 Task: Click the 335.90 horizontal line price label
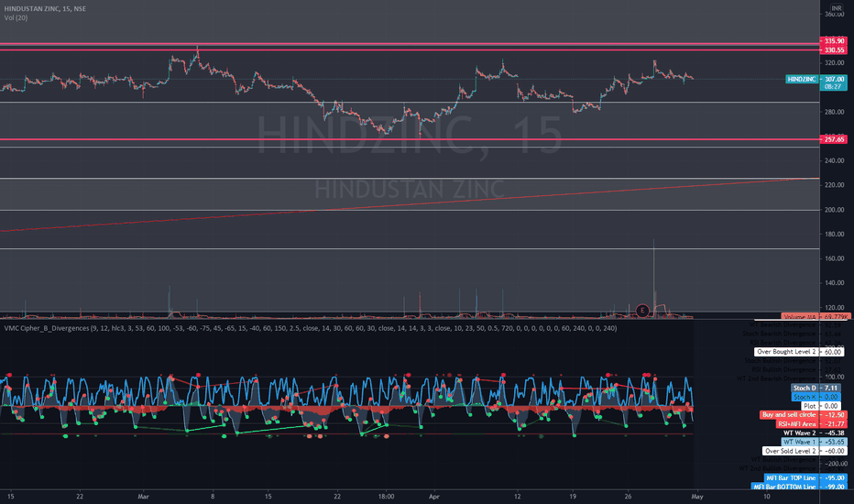pyautogui.click(x=833, y=41)
